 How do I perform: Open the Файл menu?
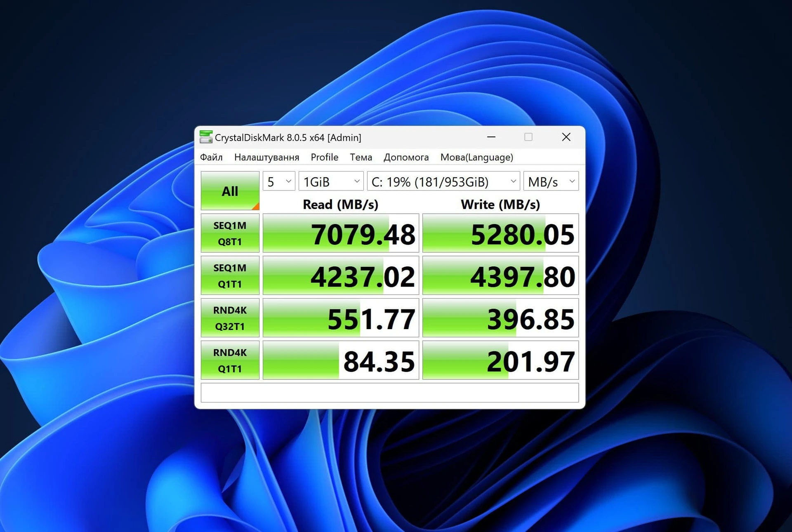(x=211, y=158)
